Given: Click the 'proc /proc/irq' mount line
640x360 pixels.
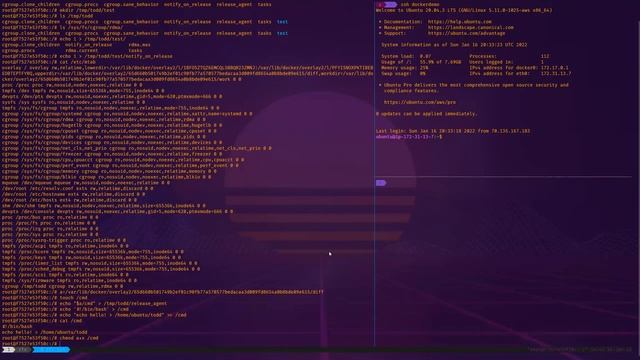Looking at the screenshot, I should coord(50,229).
